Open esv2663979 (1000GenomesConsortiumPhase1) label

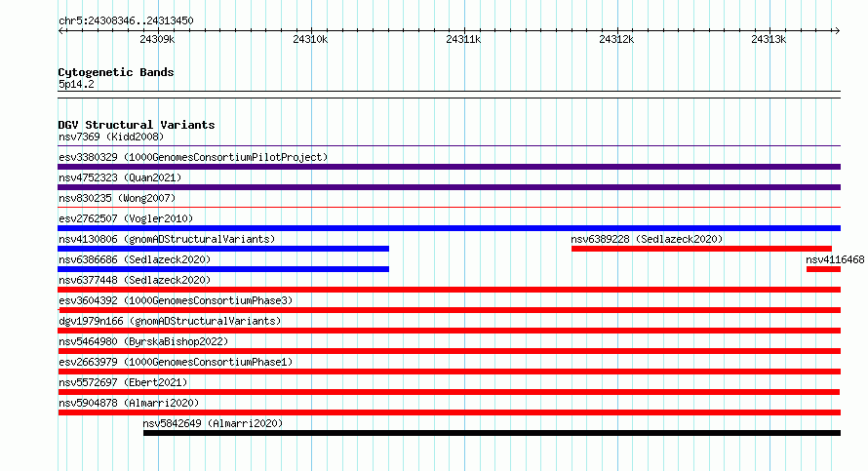pos(176,363)
